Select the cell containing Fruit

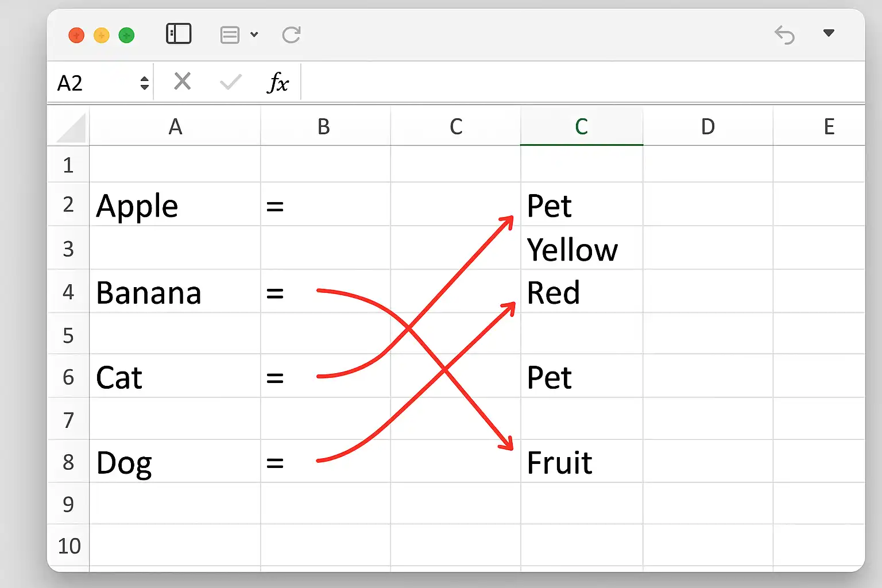582,462
